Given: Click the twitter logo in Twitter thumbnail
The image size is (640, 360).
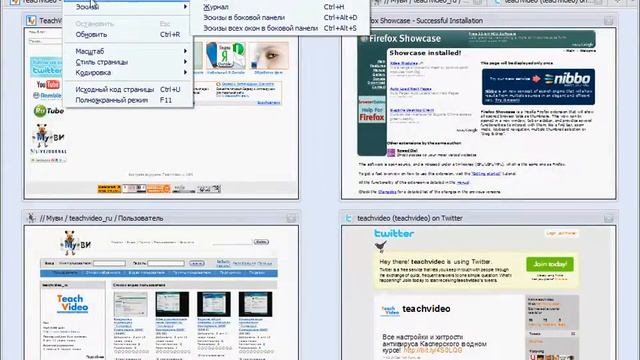Looking at the screenshot, I should pyautogui.click(x=394, y=233).
